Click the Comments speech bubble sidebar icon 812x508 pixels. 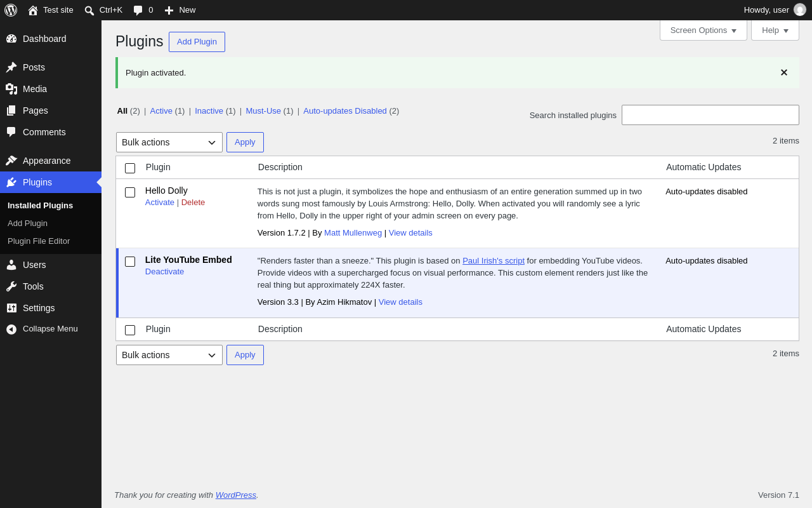(x=11, y=132)
